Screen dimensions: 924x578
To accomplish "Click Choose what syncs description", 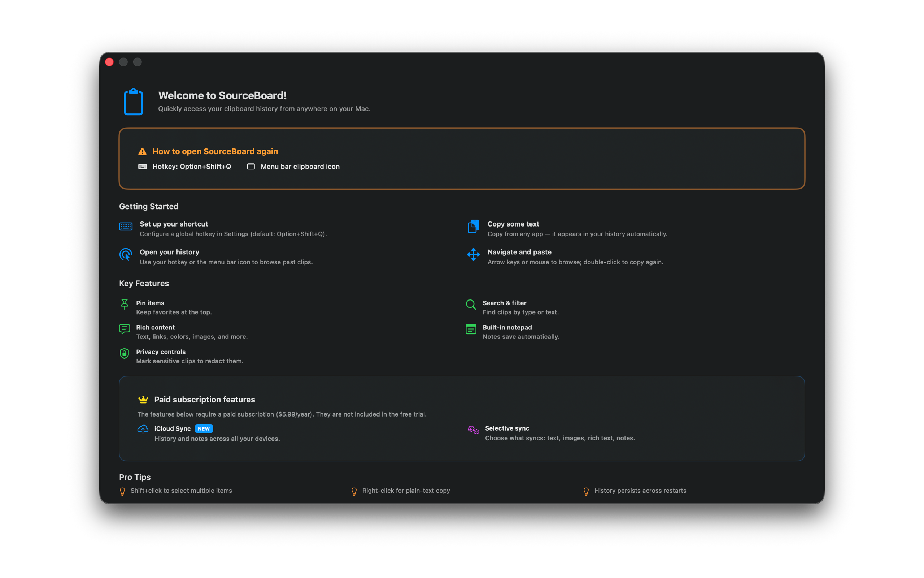I will pyautogui.click(x=560, y=438).
